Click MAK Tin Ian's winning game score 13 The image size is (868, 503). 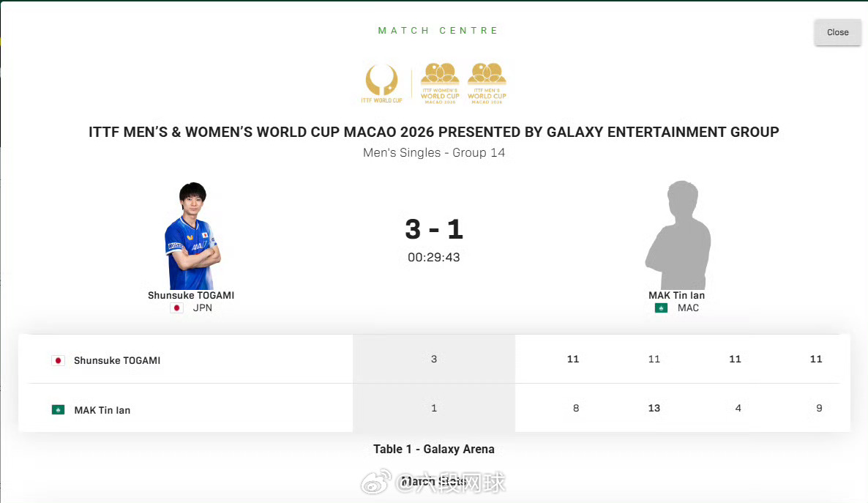pos(654,408)
